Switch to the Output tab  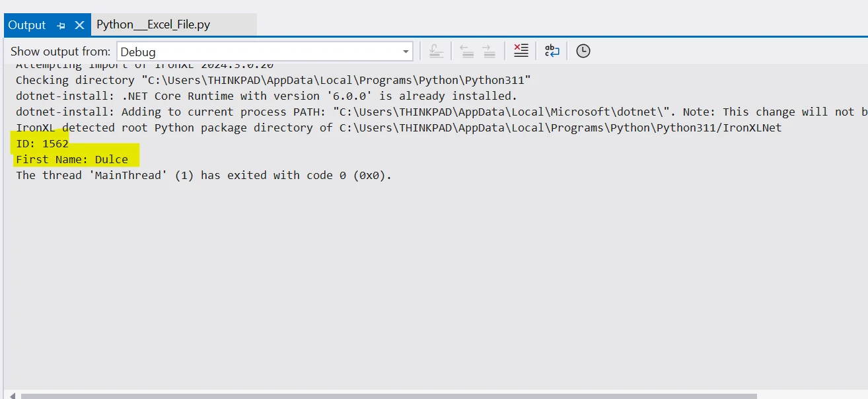pos(27,25)
